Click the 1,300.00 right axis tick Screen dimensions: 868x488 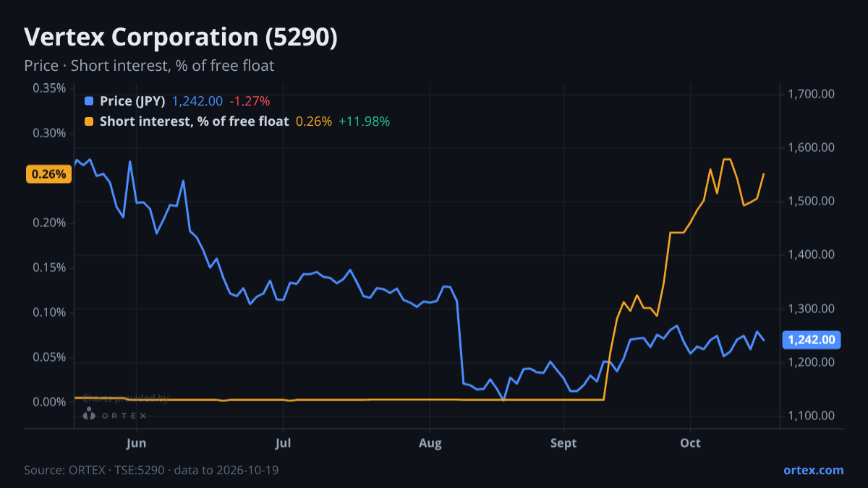tap(812, 309)
